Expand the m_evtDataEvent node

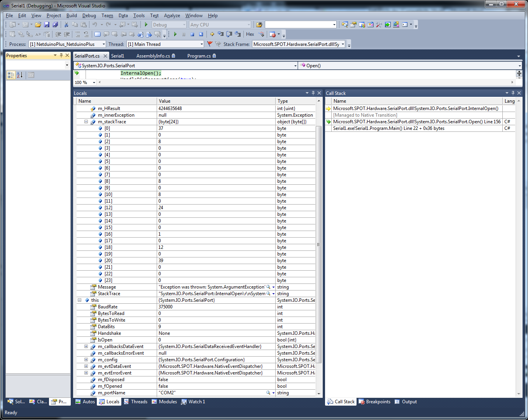[86, 366]
